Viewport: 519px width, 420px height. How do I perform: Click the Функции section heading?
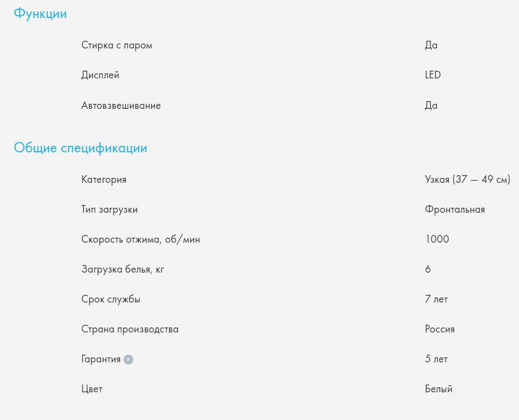coord(40,14)
